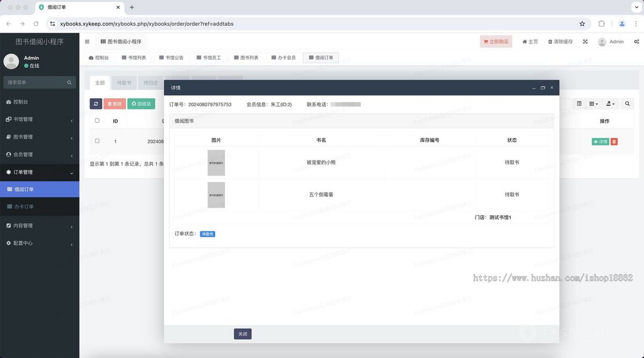
Task: Open the refresh icon above the order table
Action: click(96, 103)
